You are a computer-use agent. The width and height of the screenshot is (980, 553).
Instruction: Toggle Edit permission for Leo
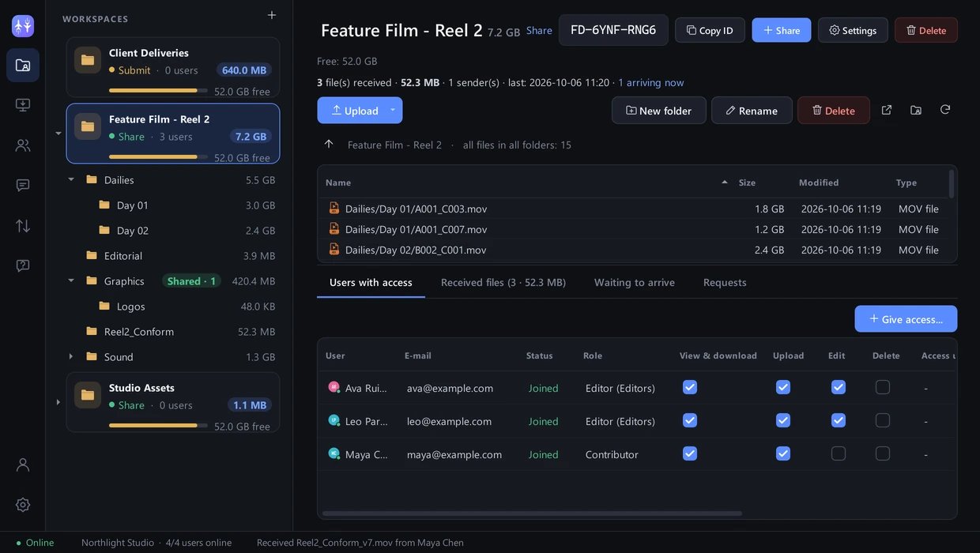pos(839,420)
